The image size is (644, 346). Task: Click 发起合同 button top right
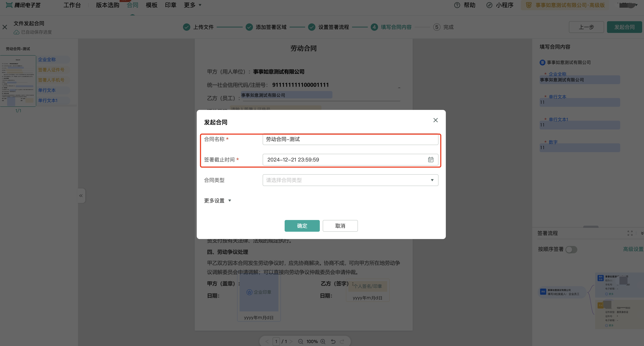[623, 27]
